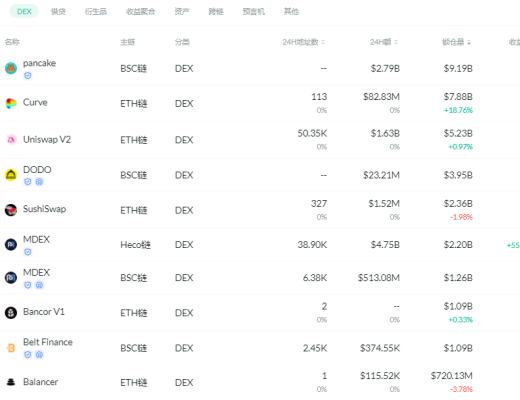520x400 pixels.
Task: Open the Bancor V1 project link
Action: tap(44, 312)
